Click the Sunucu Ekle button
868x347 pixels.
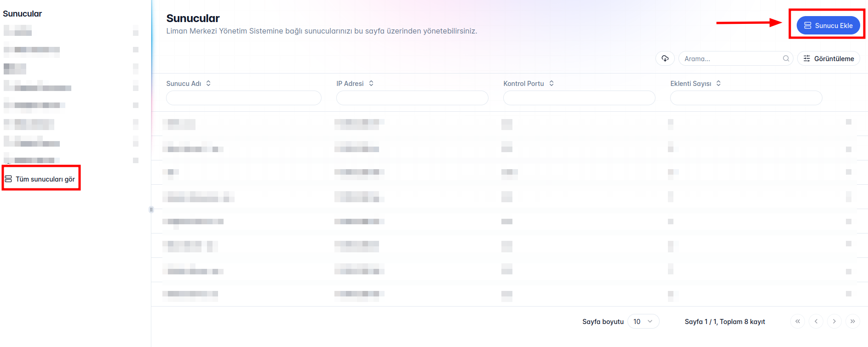coord(828,25)
